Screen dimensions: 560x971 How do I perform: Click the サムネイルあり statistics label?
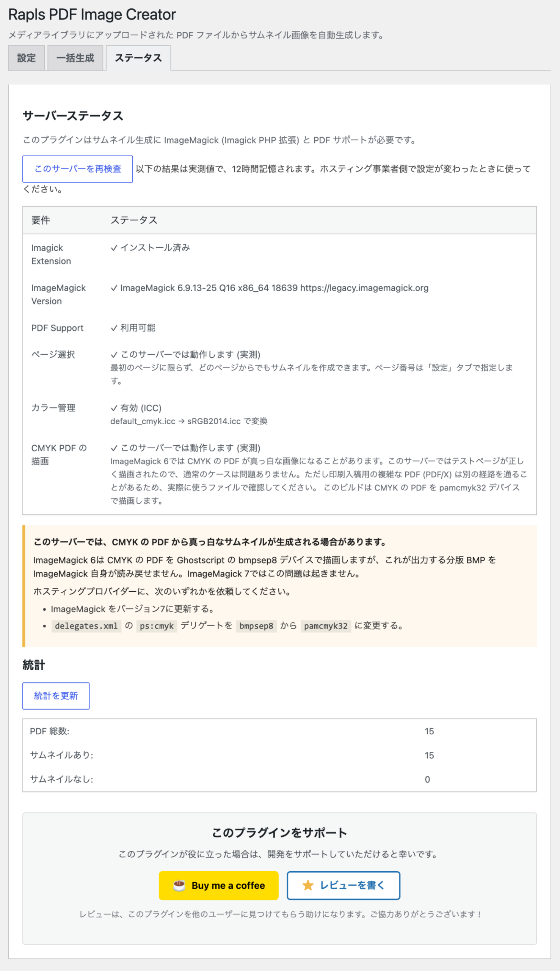(x=61, y=755)
